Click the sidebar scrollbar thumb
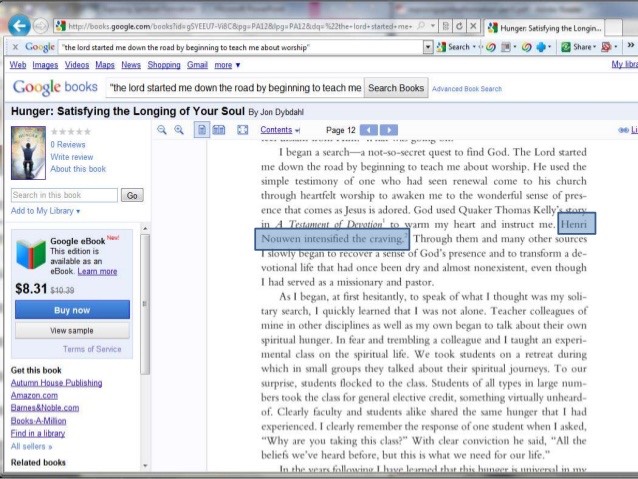The width and height of the screenshot is (638, 479). pos(145,304)
